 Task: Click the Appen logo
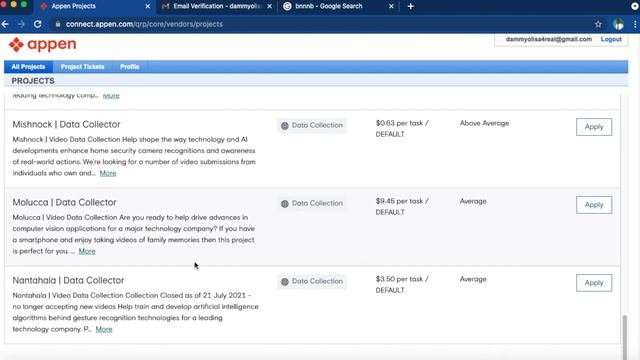click(42, 44)
